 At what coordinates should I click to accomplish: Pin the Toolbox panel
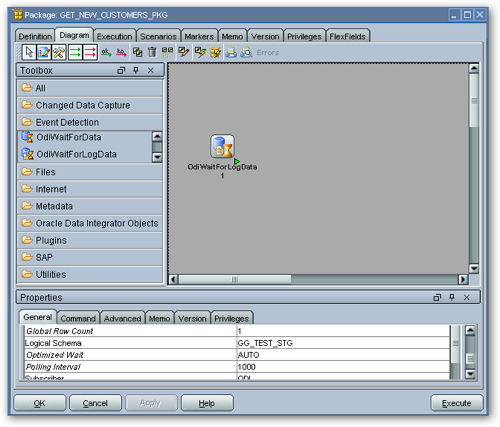[x=136, y=70]
